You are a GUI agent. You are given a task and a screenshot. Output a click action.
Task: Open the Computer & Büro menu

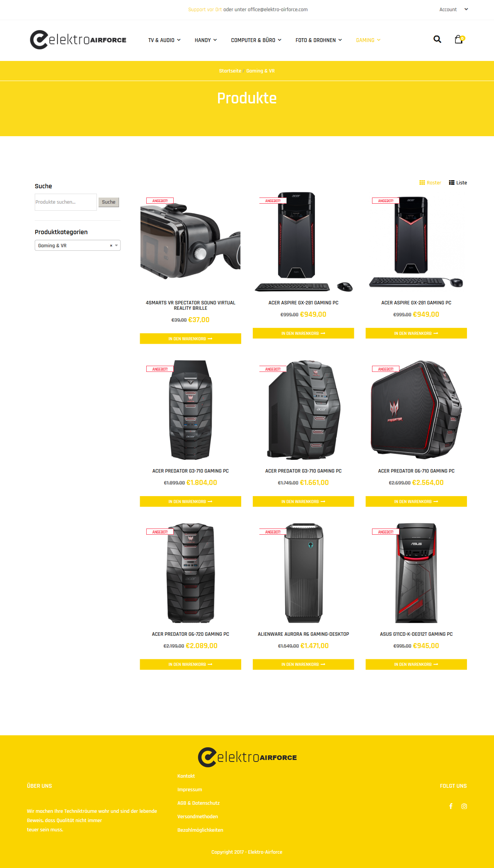point(256,40)
